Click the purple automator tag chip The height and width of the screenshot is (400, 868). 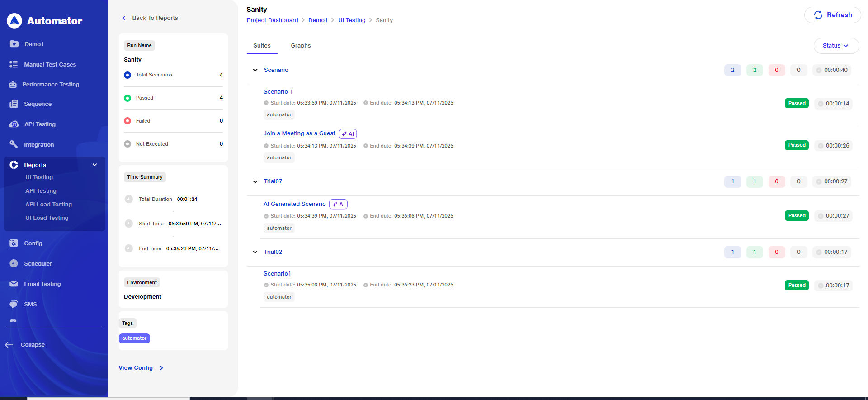pyautogui.click(x=134, y=338)
